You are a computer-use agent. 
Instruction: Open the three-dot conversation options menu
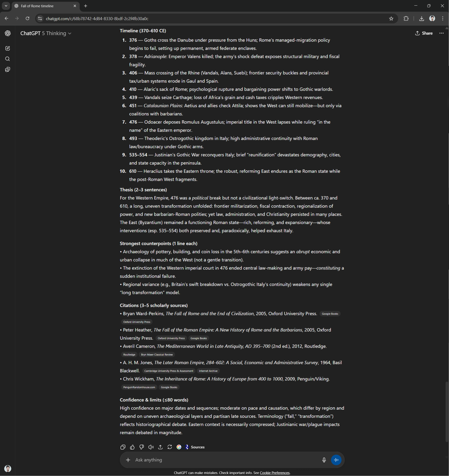click(x=441, y=33)
